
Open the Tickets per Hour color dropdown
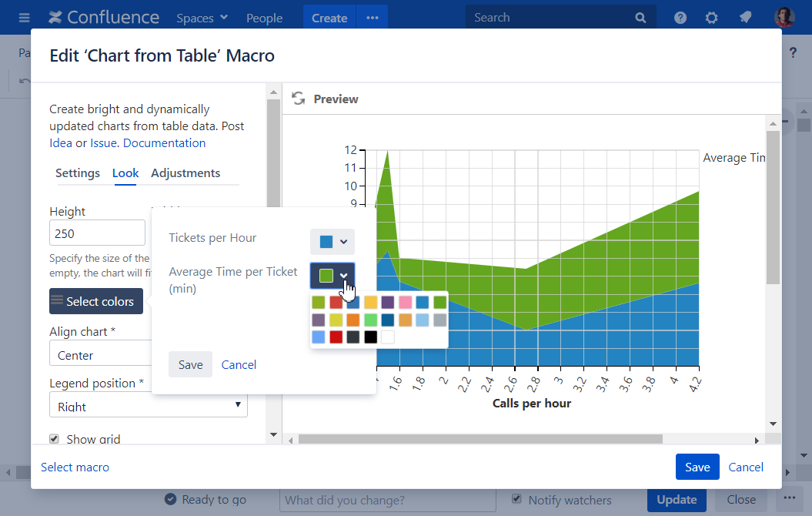332,242
